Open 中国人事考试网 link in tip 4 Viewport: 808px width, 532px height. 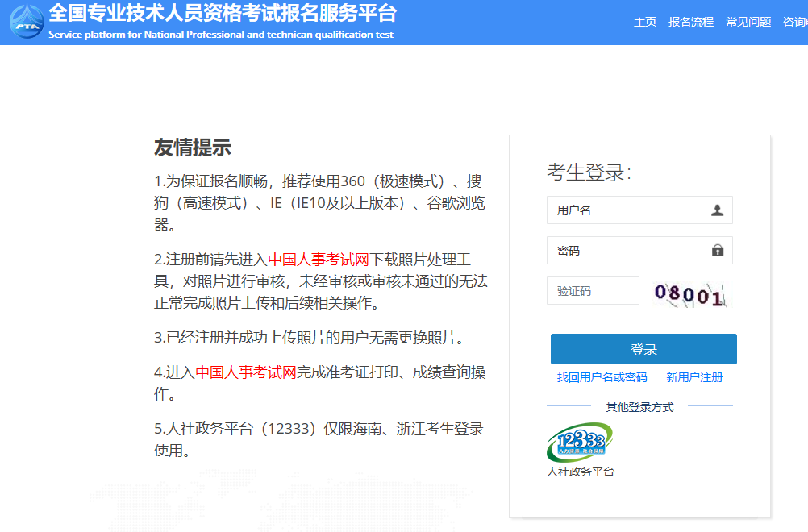[x=246, y=372]
